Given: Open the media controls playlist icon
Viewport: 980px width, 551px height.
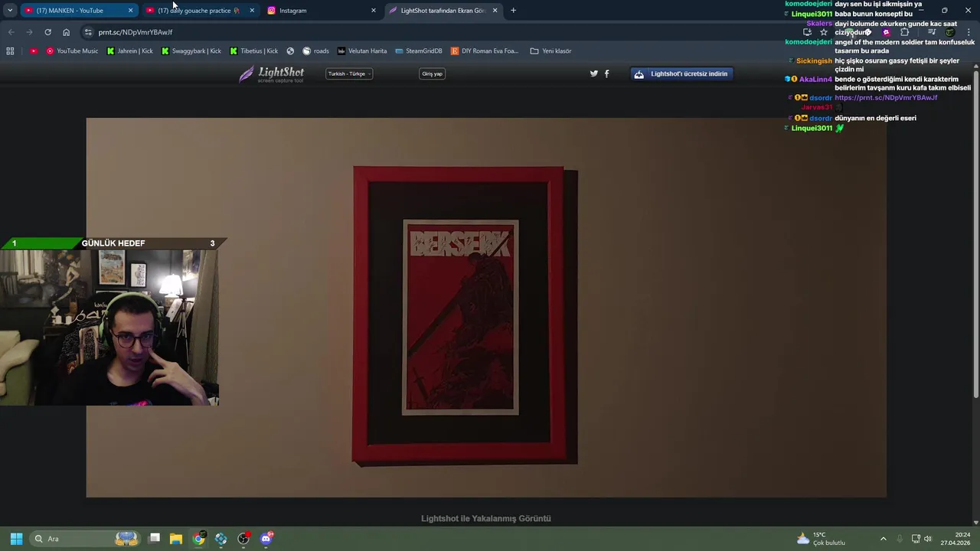Looking at the screenshot, I should click(x=932, y=32).
